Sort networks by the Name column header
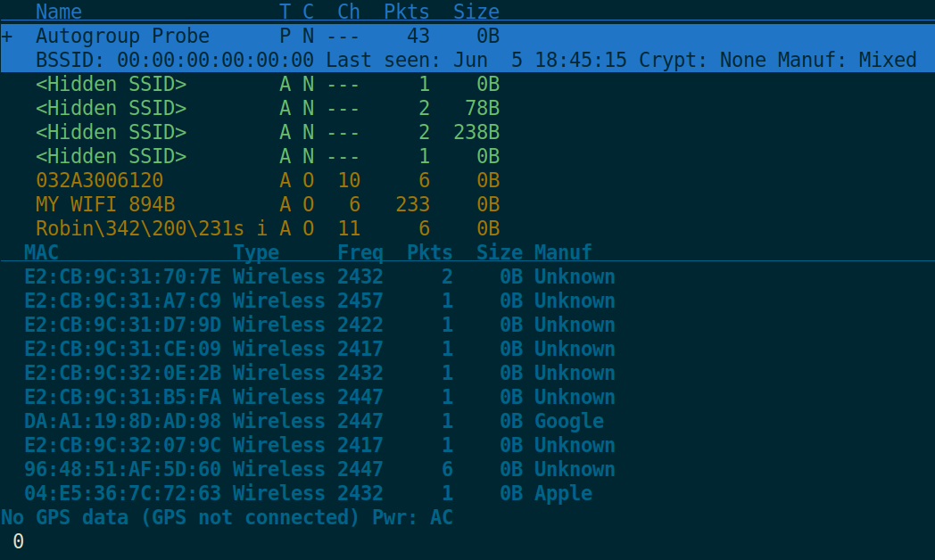935x560 pixels. 58,12
